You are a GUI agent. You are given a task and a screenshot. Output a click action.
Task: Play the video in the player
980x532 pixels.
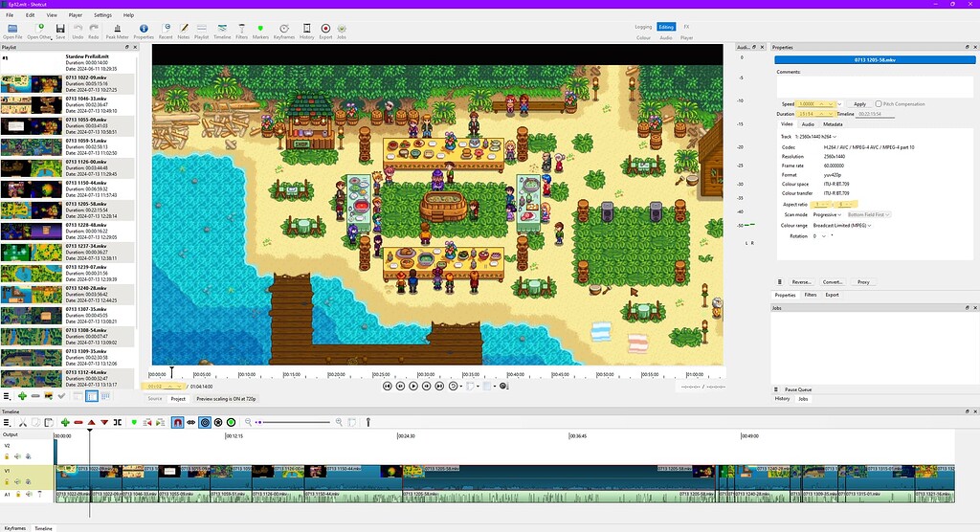coord(413,387)
